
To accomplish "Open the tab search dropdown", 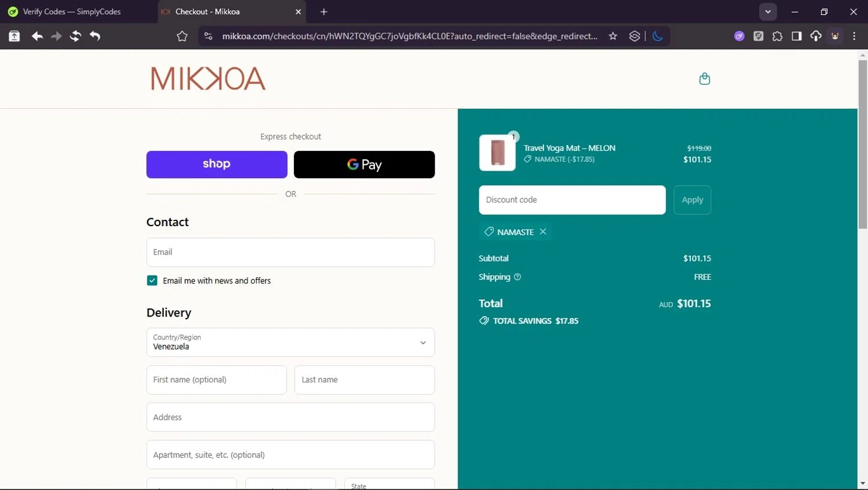I will [x=768, y=12].
